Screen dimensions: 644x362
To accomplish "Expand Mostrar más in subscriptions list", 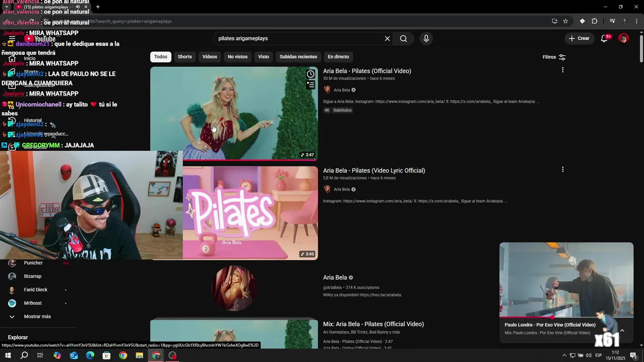I will click(x=37, y=317).
